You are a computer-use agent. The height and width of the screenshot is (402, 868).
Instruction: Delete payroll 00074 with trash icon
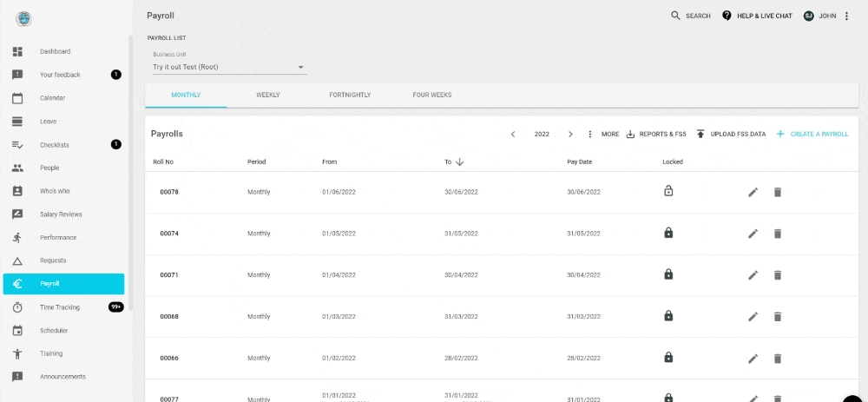(x=778, y=234)
